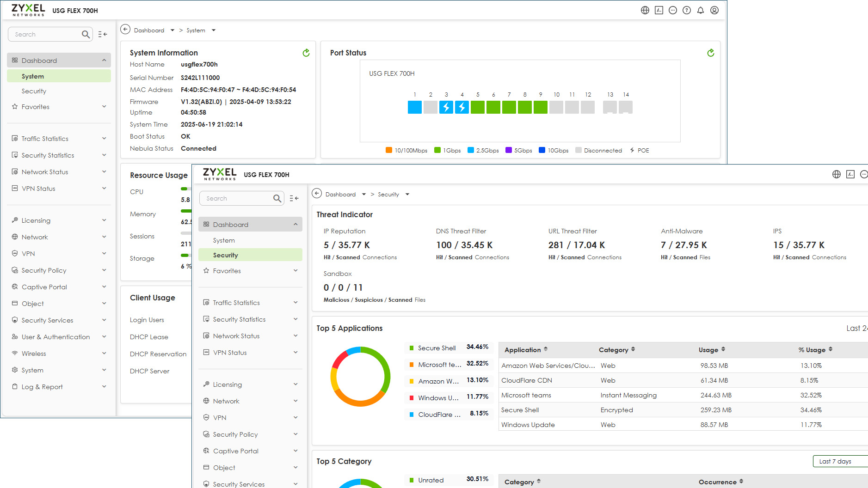Click DHCP Reservation in Client Usage

158,354
